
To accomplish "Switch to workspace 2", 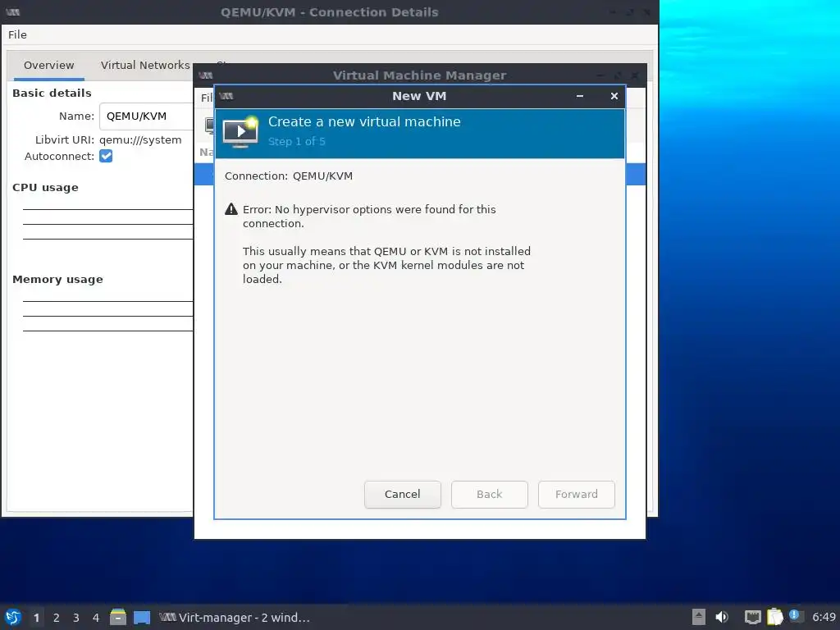I will tap(57, 618).
